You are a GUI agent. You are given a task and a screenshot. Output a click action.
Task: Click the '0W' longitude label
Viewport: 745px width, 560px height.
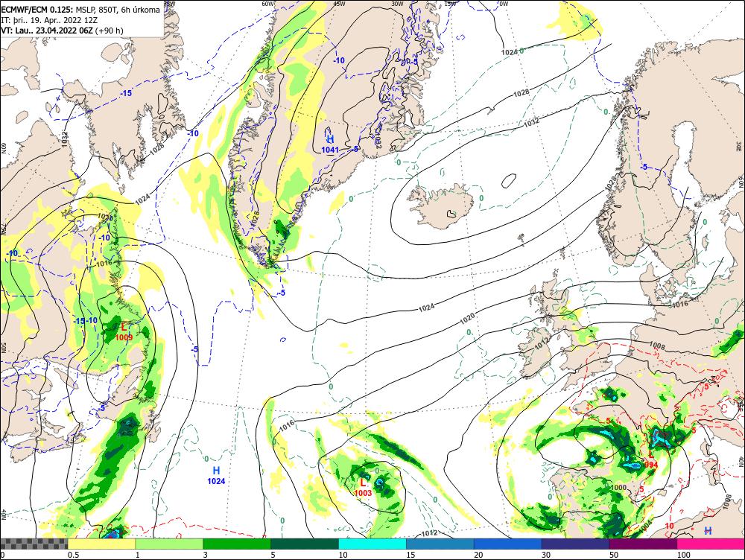504,3
